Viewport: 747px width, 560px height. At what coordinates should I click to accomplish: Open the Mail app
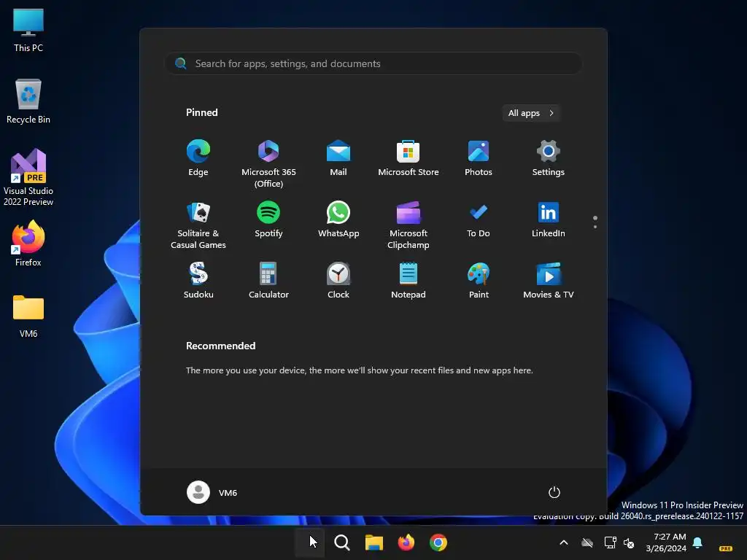click(338, 158)
